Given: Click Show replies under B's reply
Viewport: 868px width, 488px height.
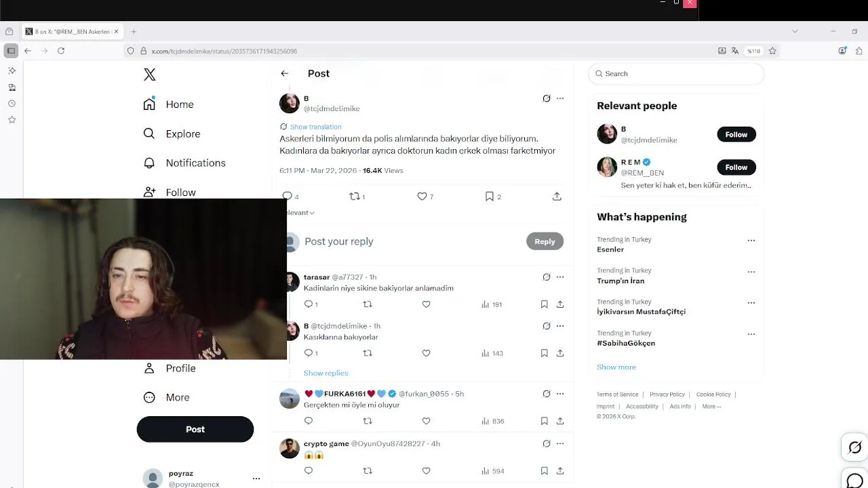Looking at the screenshot, I should [x=325, y=373].
